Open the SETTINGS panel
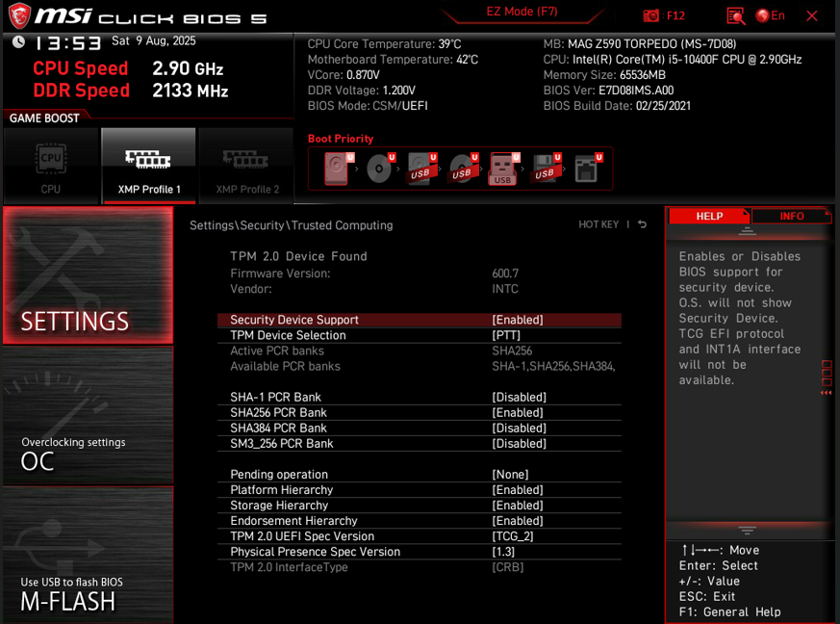The image size is (840, 624). (88, 275)
